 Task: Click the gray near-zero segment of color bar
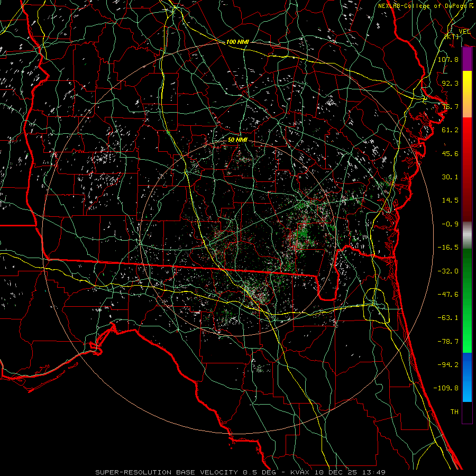(x=467, y=235)
